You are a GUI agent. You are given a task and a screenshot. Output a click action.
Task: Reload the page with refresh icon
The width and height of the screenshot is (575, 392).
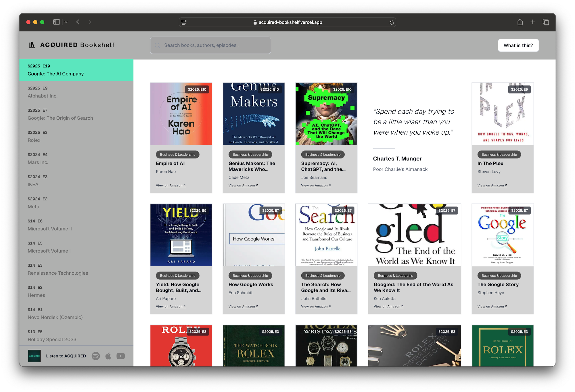[x=392, y=22]
